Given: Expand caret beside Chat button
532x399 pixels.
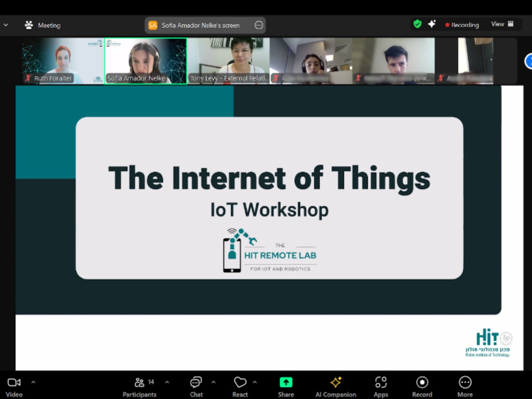Looking at the screenshot, I should (x=213, y=382).
